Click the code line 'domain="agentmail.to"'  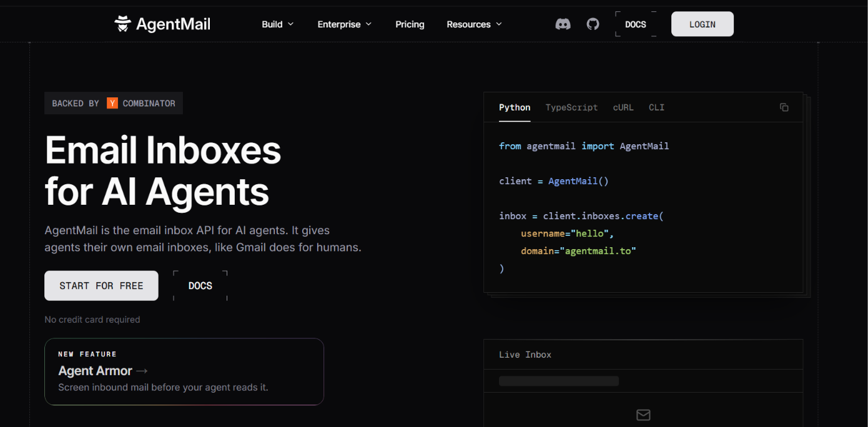[578, 251]
